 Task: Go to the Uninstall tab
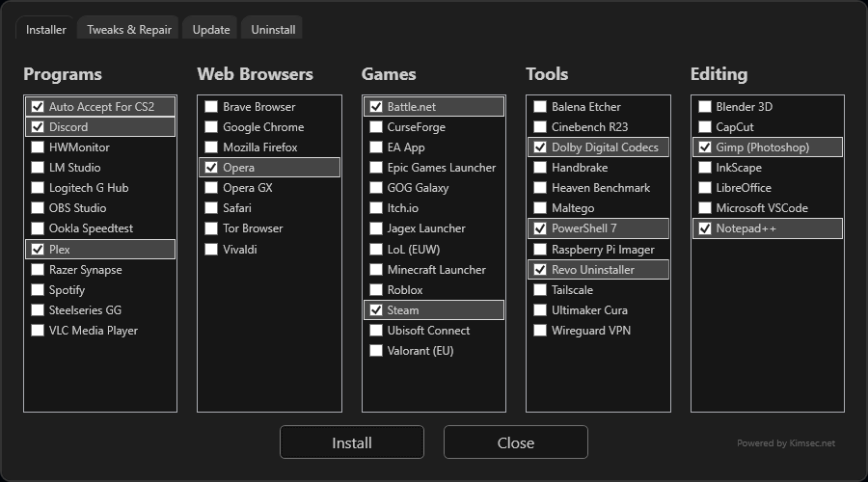pos(273,29)
